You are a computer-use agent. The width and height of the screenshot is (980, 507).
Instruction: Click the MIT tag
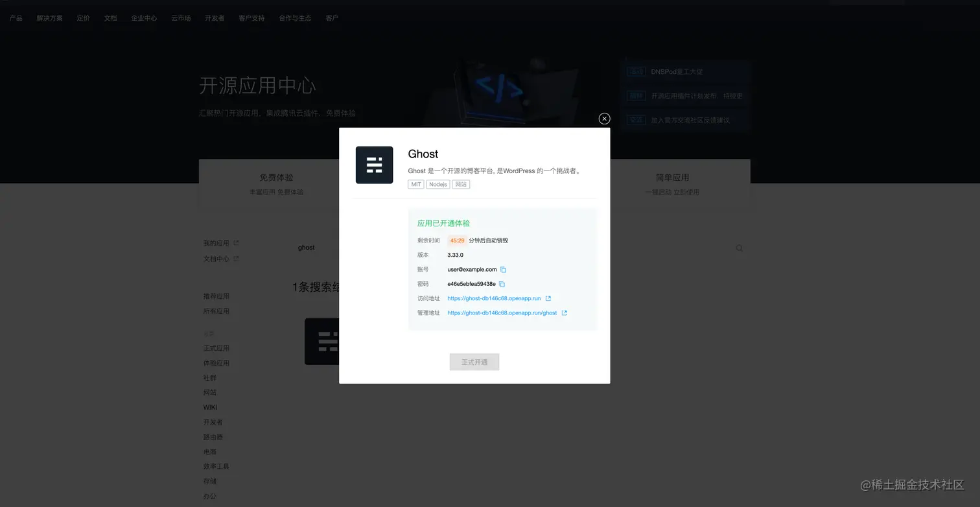416,185
